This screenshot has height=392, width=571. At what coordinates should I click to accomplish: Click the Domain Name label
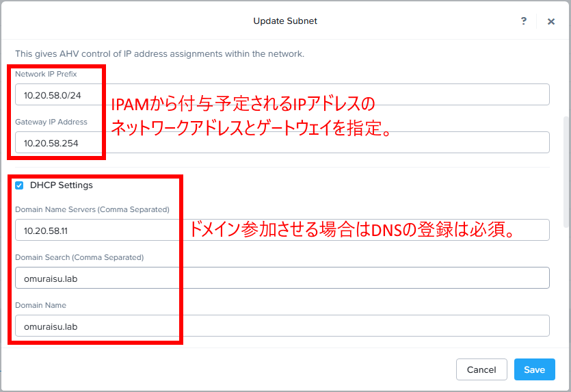(40, 305)
